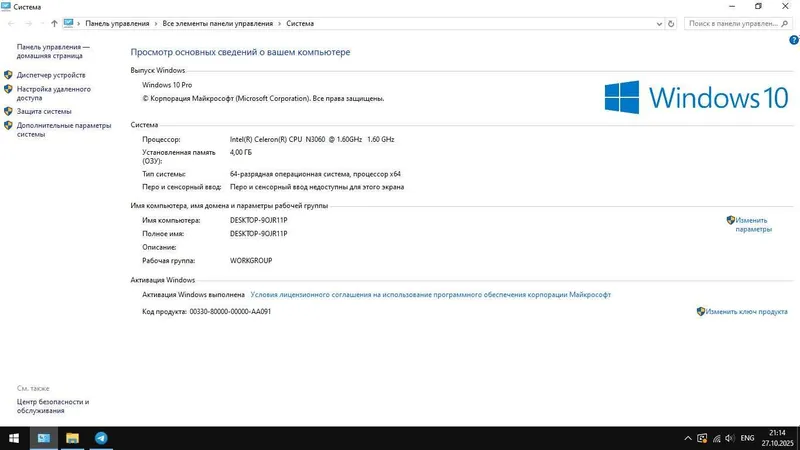Open Настройка удаленного доступа

coord(54,93)
